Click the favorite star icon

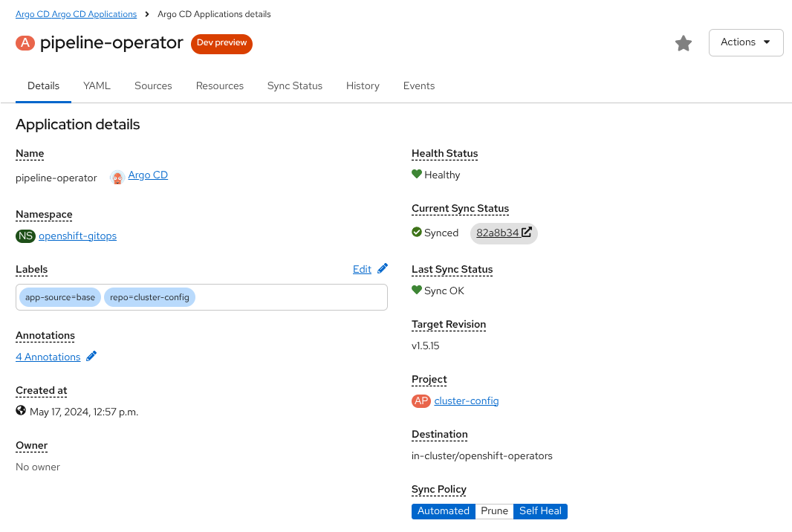[683, 43]
